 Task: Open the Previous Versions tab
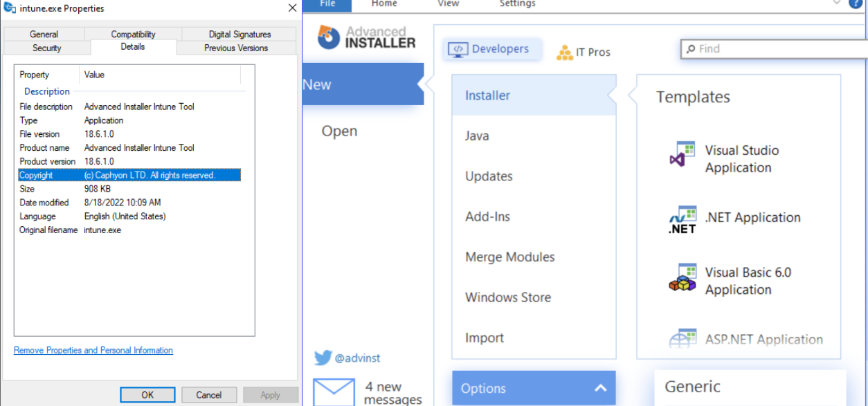coord(236,48)
